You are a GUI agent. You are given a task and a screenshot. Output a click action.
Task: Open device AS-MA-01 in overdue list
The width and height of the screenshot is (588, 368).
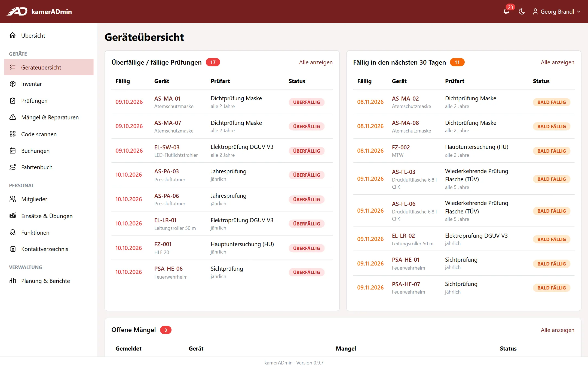point(167,99)
